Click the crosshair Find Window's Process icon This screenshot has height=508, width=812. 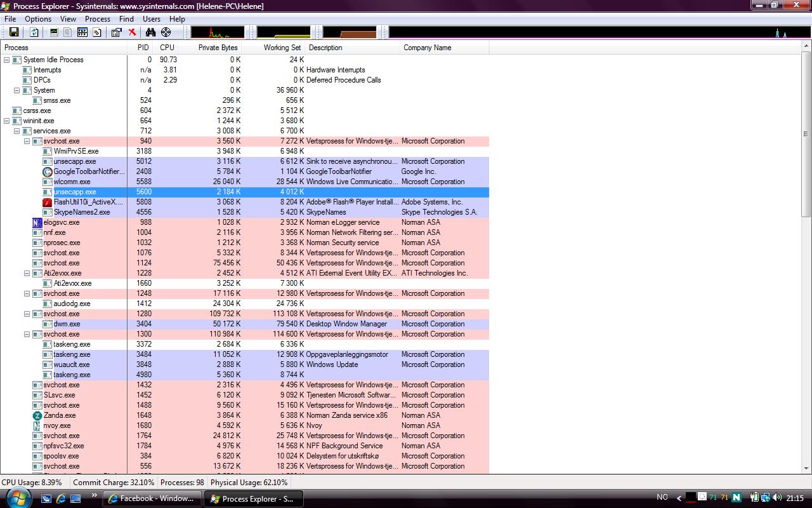pyautogui.click(x=166, y=32)
